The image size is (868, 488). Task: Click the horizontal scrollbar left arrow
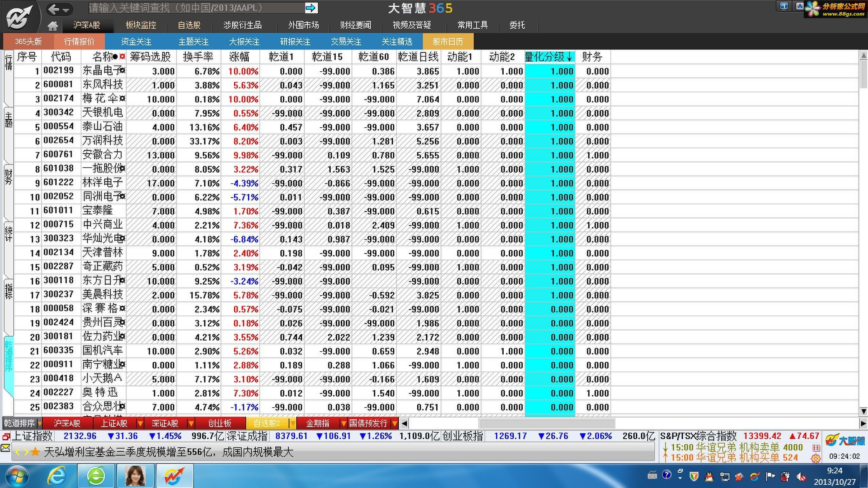(404, 423)
